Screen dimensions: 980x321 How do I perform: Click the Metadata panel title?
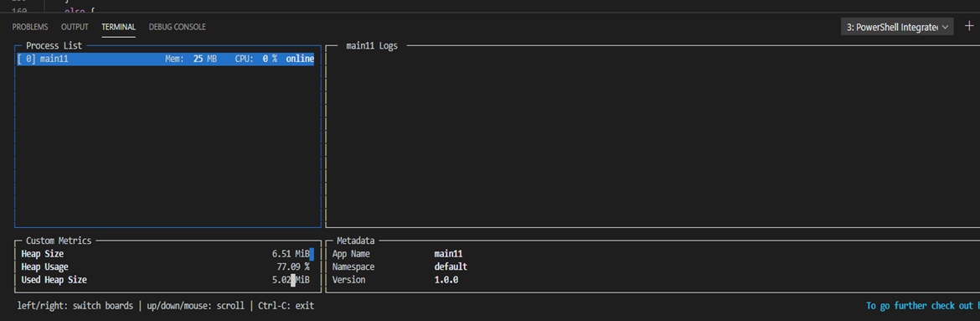[x=356, y=241]
